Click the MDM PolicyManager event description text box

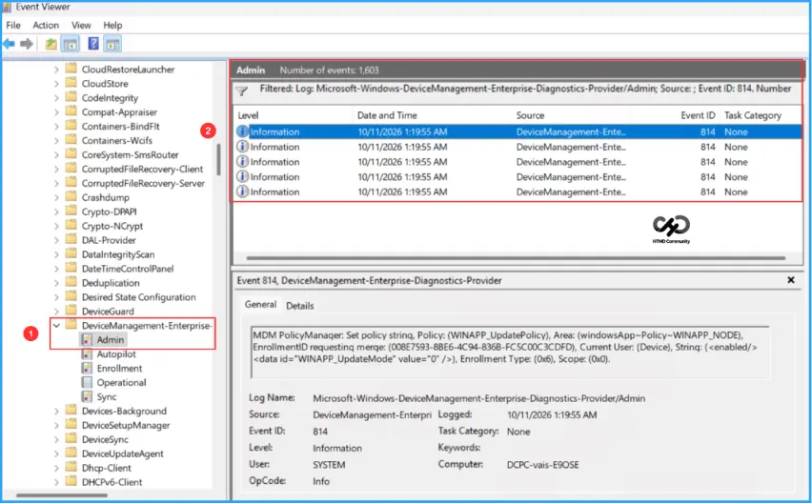point(510,353)
